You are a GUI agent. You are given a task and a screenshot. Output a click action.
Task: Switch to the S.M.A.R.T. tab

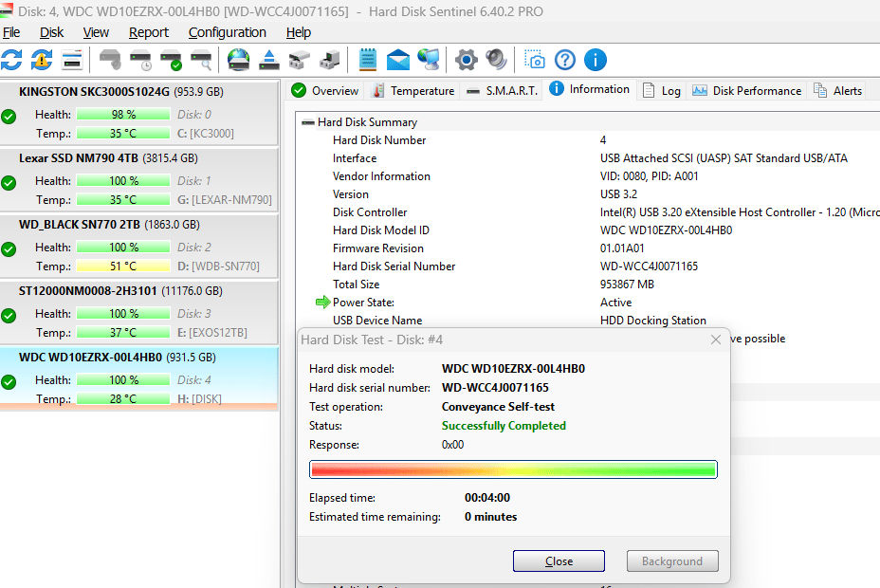click(x=502, y=90)
